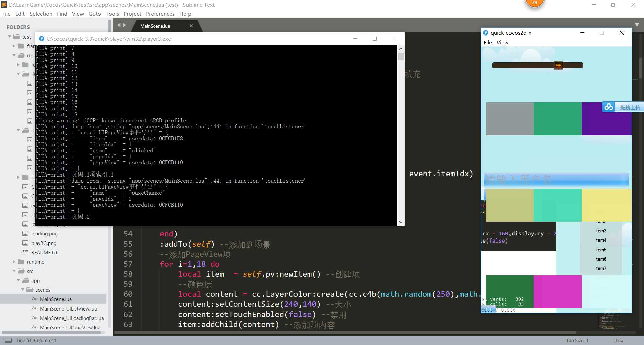644x345 pixels.
Task: Click the green page view tile
Action: click(x=557, y=119)
